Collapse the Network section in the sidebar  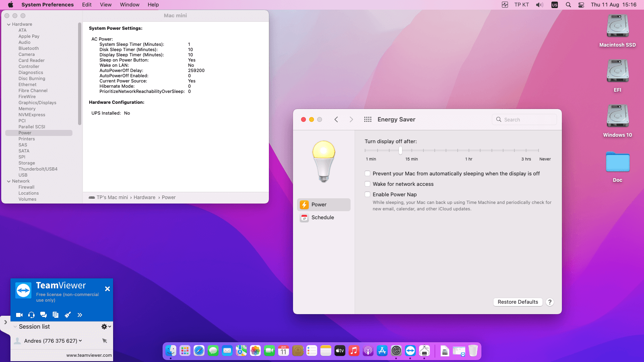point(9,181)
